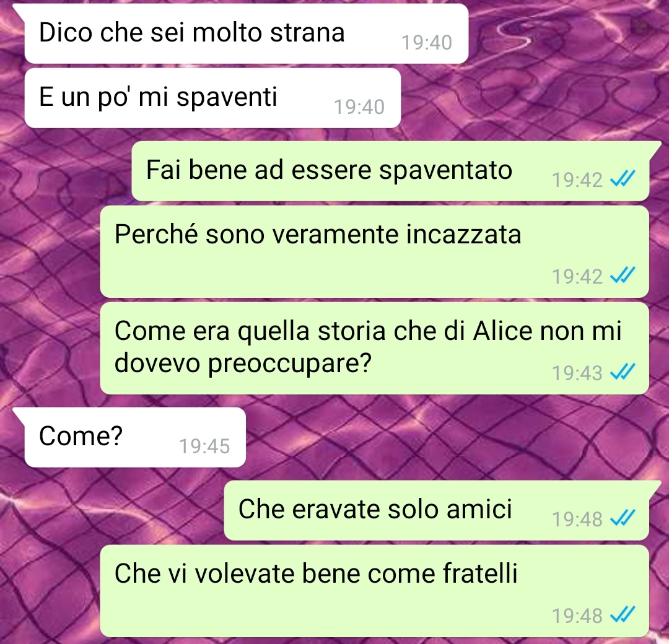Tap the 19:40 timestamp on first message
This screenshot has width=669, height=644.
point(427,43)
